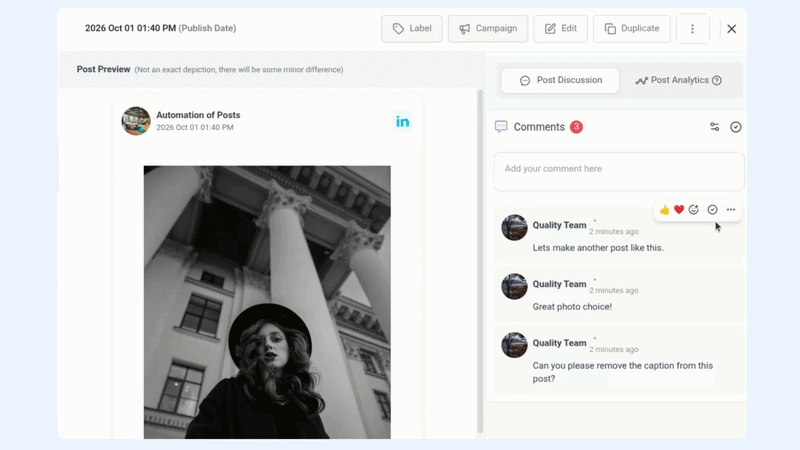The width and height of the screenshot is (800, 450).
Task: Click the 'Automation of Posts' account name
Action: pos(198,115)
